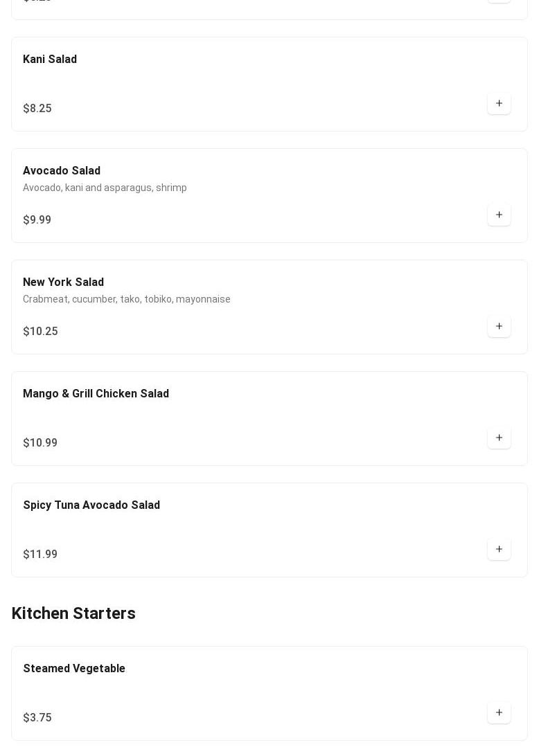Click the Kitchen Starters section heading

(x=73, y=613)
